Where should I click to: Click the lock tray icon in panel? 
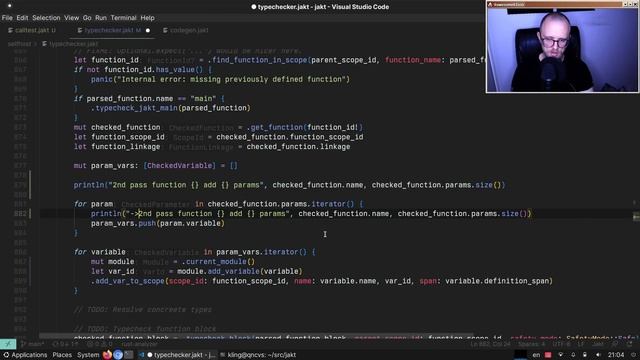pos(585,355)
